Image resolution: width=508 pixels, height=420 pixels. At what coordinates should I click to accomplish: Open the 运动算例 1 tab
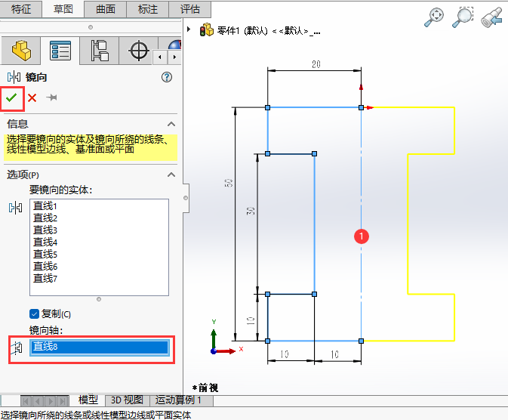point(178,400)
